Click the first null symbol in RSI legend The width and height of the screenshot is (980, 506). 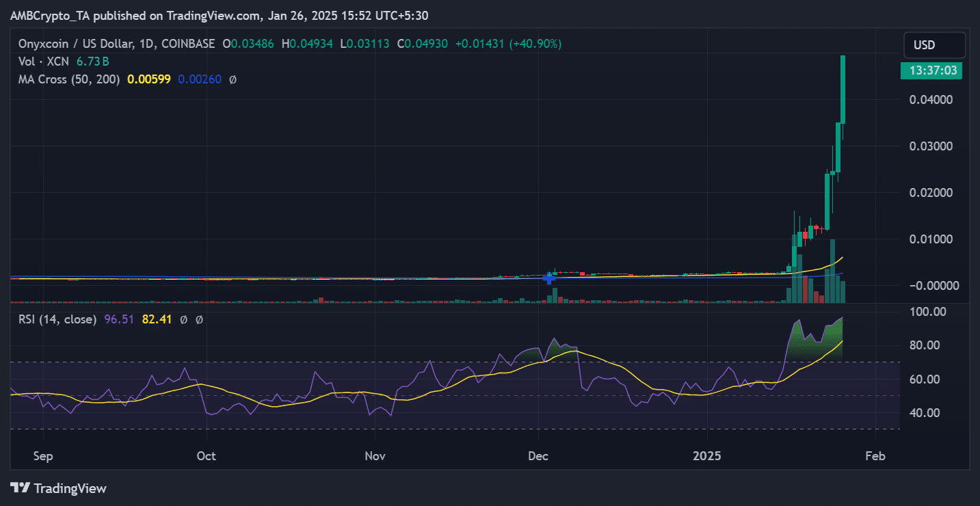[x=183, y=319]
